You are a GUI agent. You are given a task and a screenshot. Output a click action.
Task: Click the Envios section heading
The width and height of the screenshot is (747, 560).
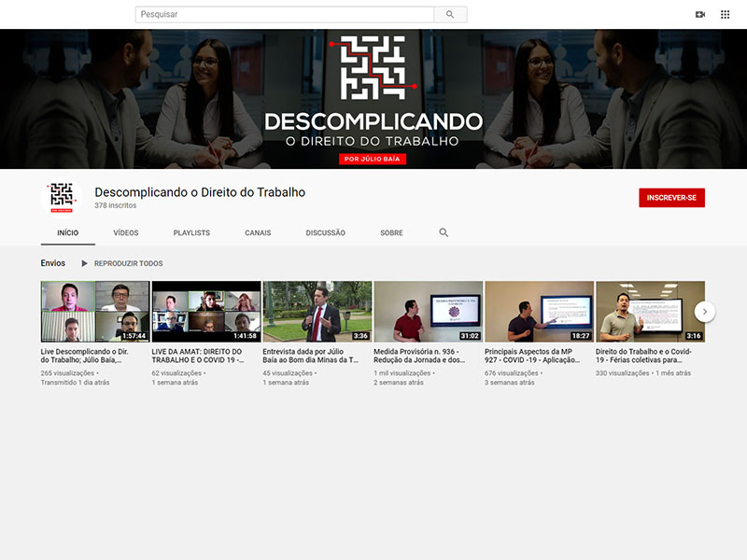click(53, 263)
